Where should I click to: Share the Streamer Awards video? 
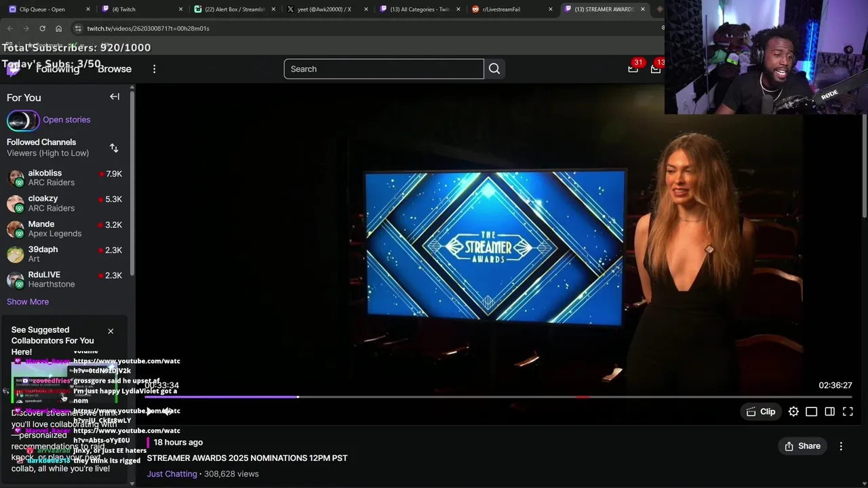(x=802, y=446)
